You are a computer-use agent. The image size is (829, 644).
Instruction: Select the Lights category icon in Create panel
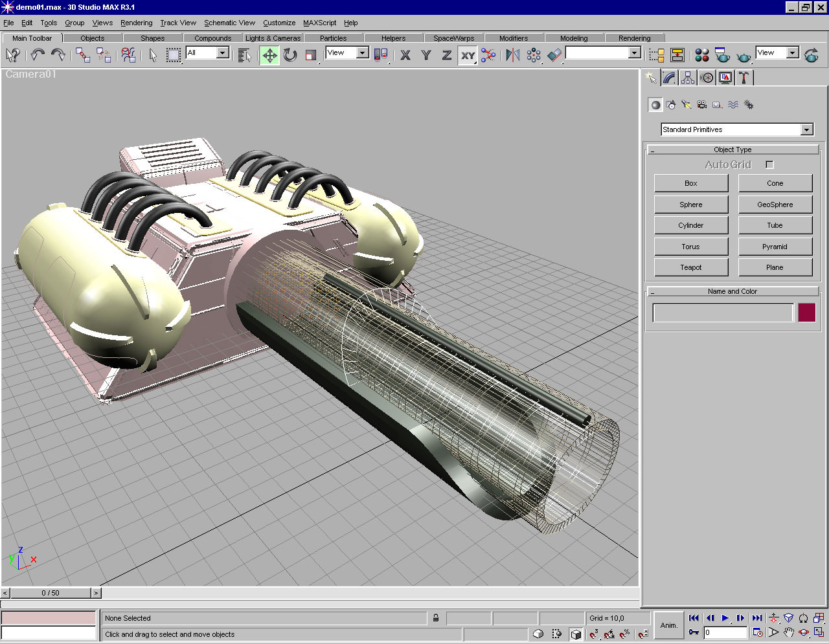(x=687, y=105)
